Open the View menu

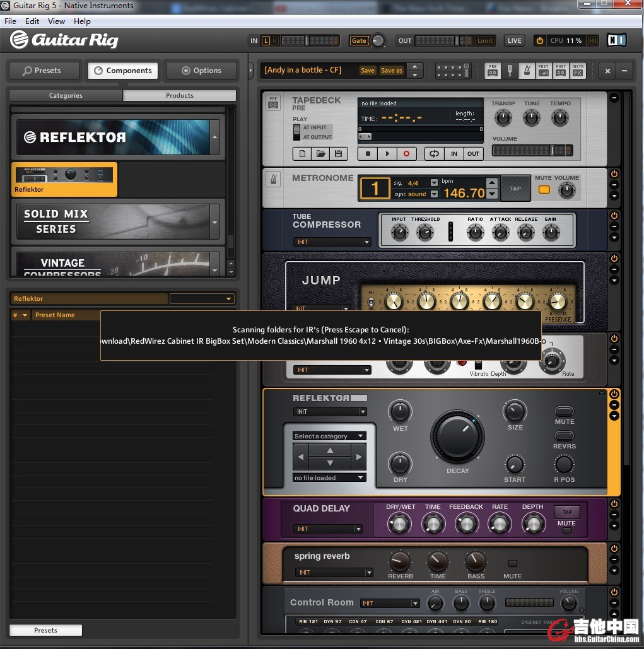56,21
